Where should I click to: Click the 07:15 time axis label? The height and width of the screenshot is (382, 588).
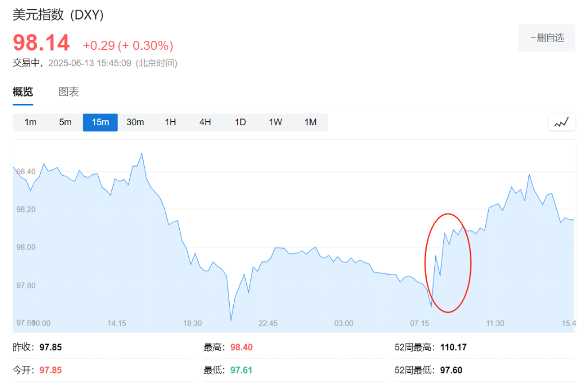pos(420,323)
